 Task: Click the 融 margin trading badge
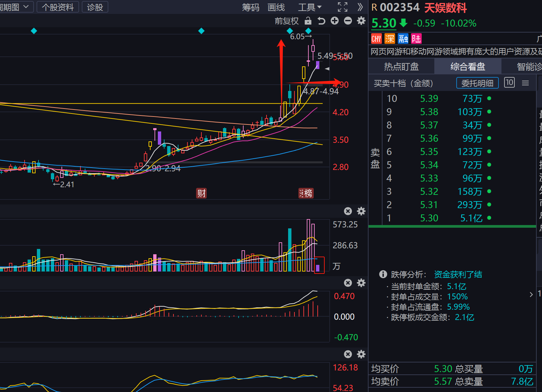[403, 39]
